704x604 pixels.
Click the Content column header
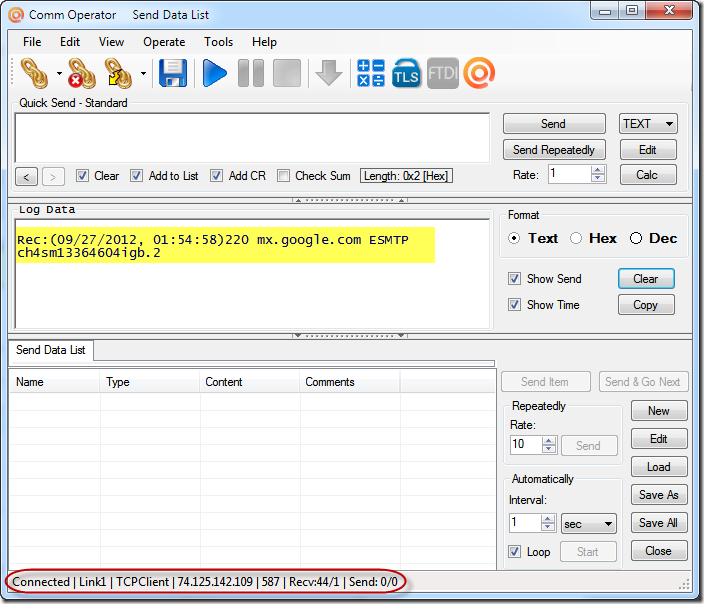pyautogui.click(x=250, y=382)
